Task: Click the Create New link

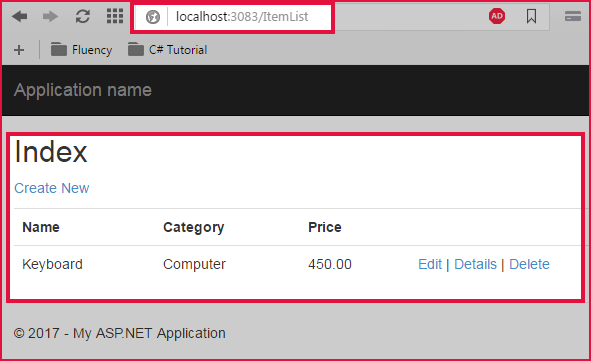Action: click(x=52, y=188)
